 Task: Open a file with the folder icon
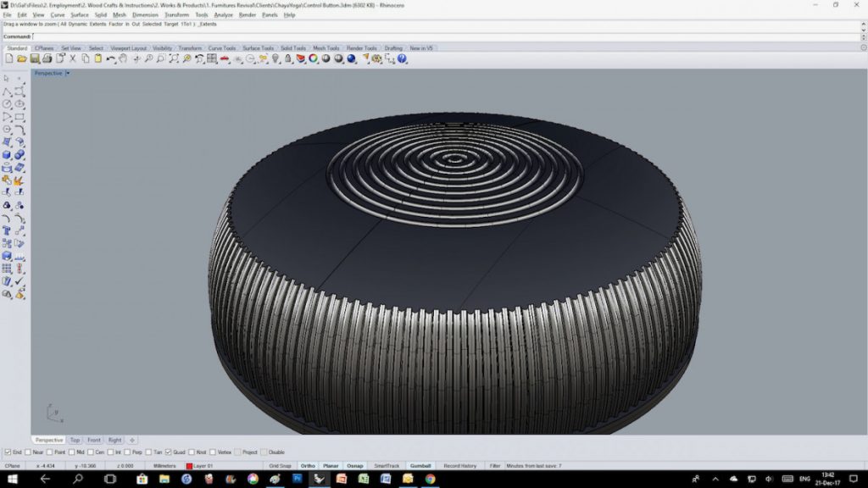click(x=22, y=58)
